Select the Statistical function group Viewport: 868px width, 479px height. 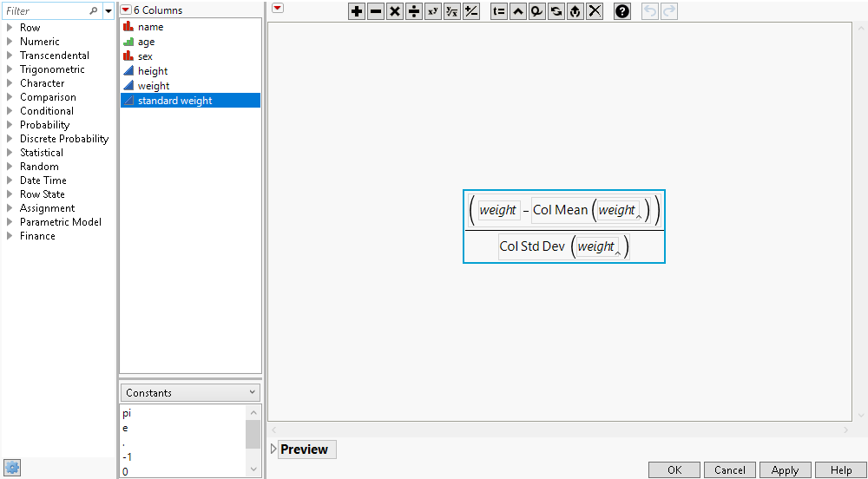[42, 153]
